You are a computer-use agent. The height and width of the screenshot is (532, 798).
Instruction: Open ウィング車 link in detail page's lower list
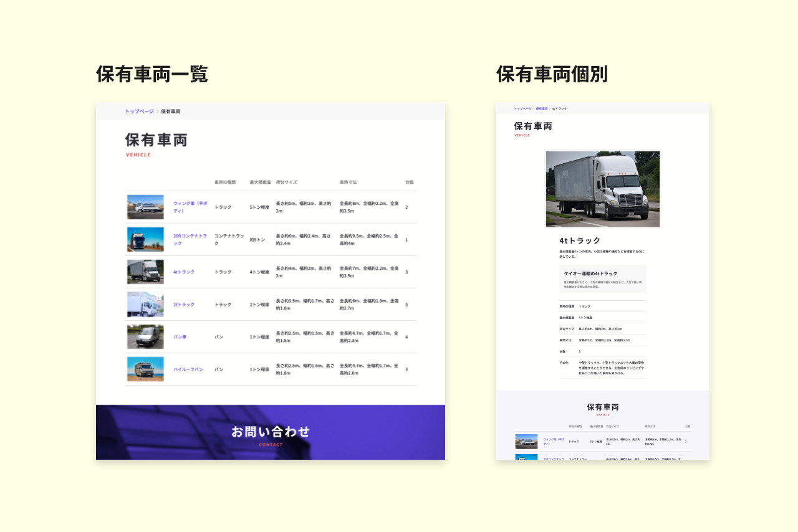point(554,441)
